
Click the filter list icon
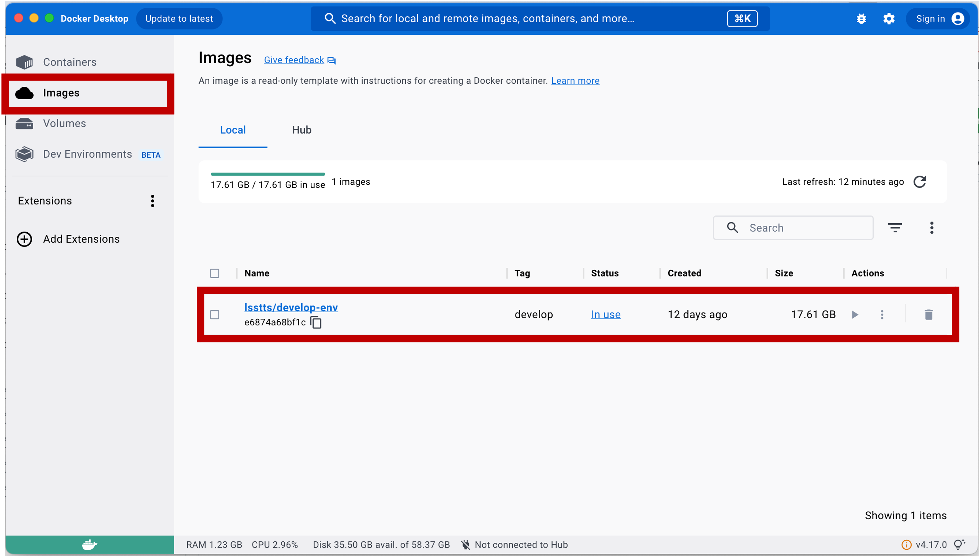click(895, 227)
